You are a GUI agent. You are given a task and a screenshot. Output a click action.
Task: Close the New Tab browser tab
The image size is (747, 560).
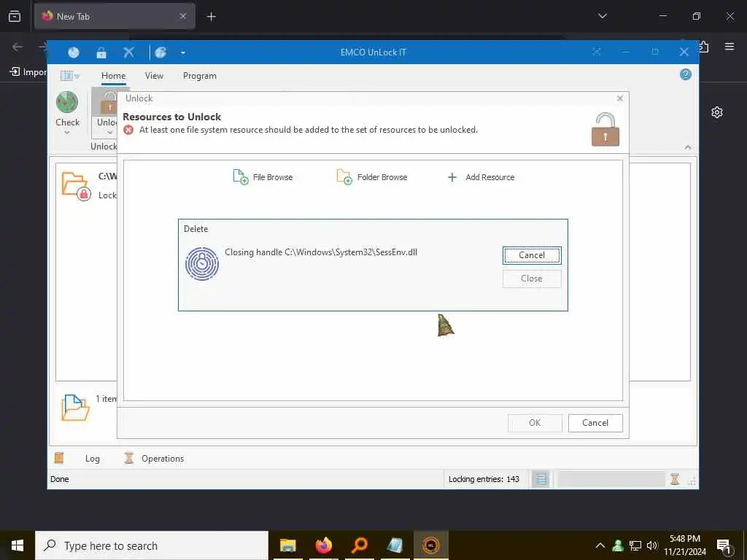183,16
